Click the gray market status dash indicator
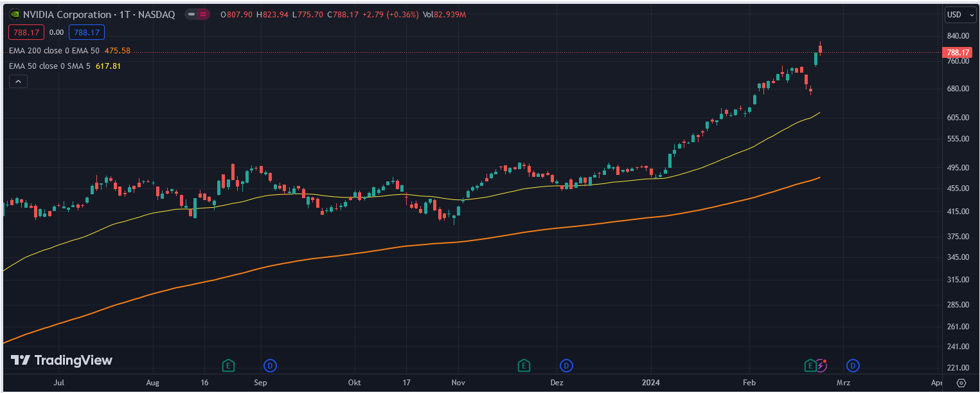The width and height of the screenshot is (980, 393). 192,14
